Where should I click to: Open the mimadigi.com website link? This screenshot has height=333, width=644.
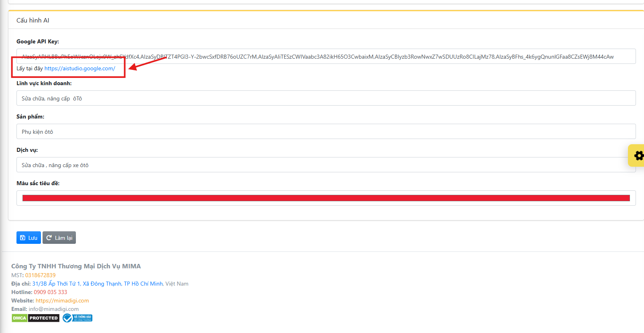(62, 300)
